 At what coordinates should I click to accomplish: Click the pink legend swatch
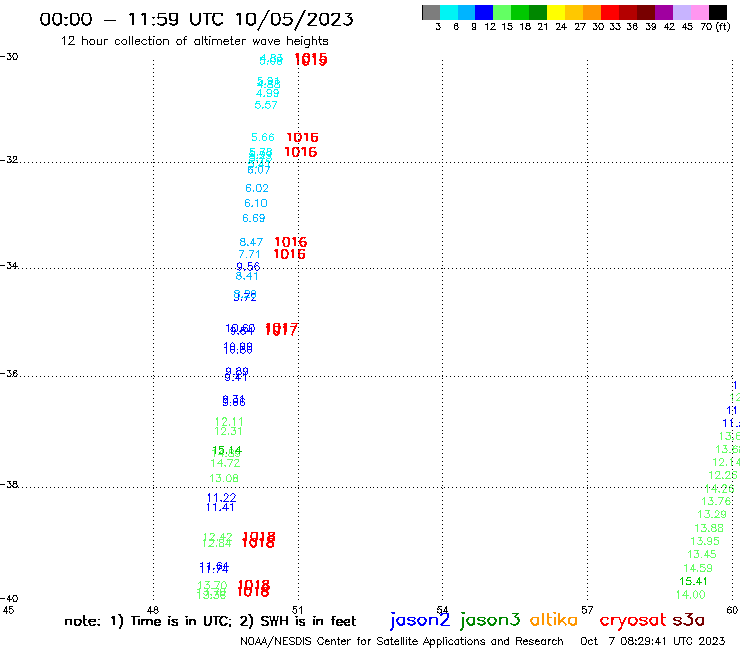(x=700, y=12)
